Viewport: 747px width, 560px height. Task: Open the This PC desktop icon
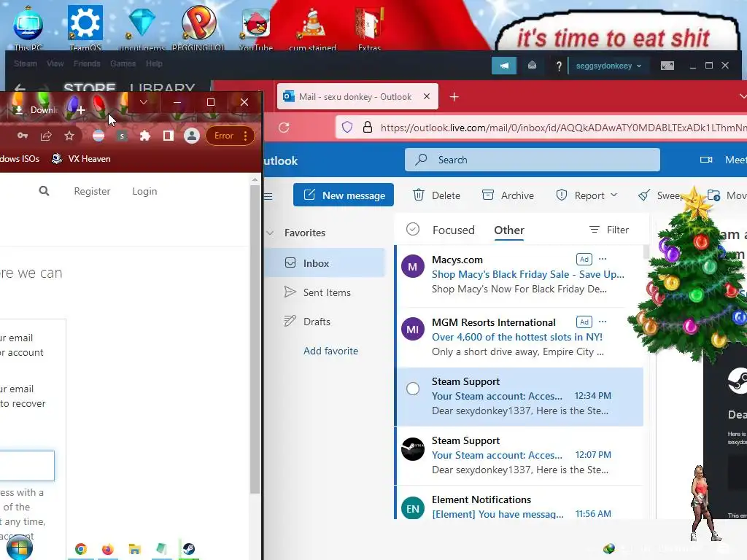point(28,26)
